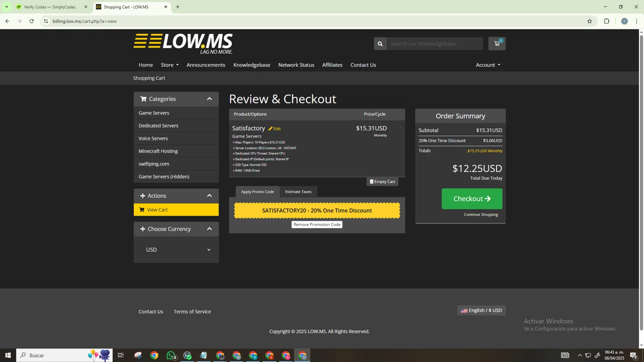The image size is (644, 362).
Task: Open Network Status page
Action: point(296,65)
